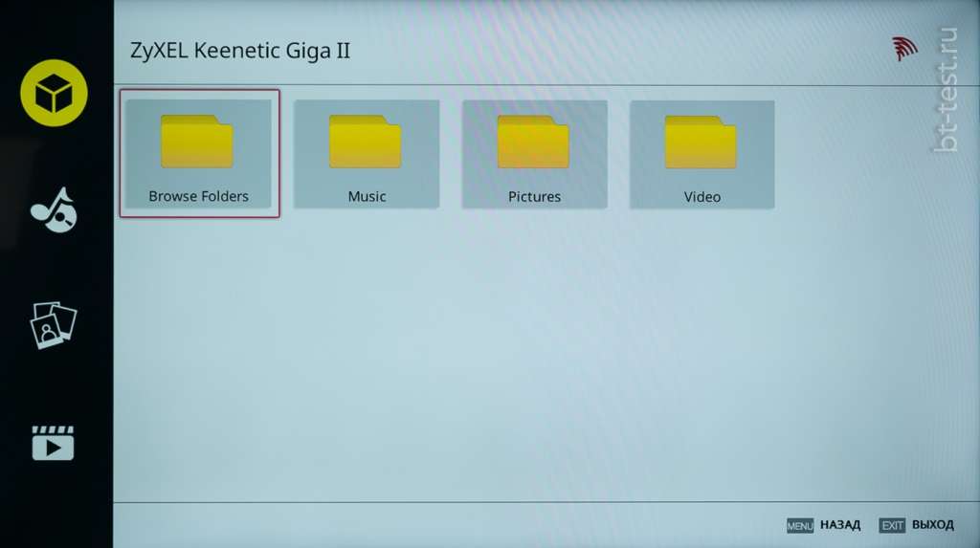Click the "Browse Folders" text label
Viewport: 980px width, 548px height.
click(x=198, y=196)
